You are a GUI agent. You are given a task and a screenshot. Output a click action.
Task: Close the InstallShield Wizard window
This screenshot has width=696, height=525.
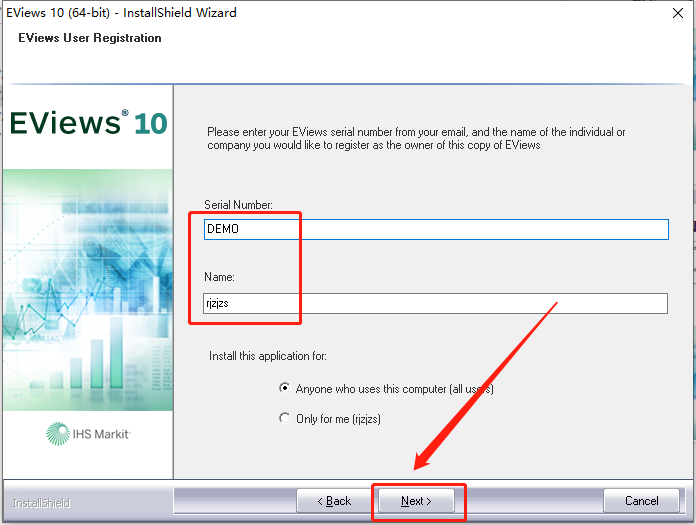click(677, 13)
